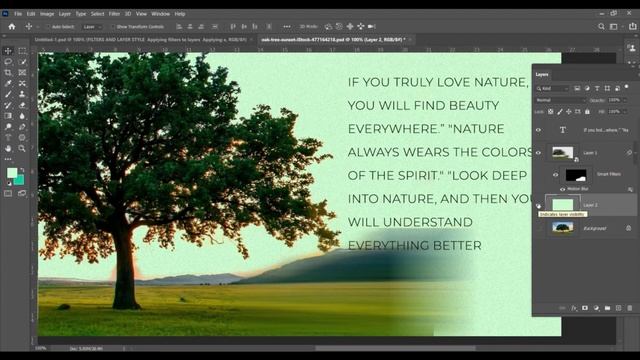Click the Add layer mask icon

point(585,308)
